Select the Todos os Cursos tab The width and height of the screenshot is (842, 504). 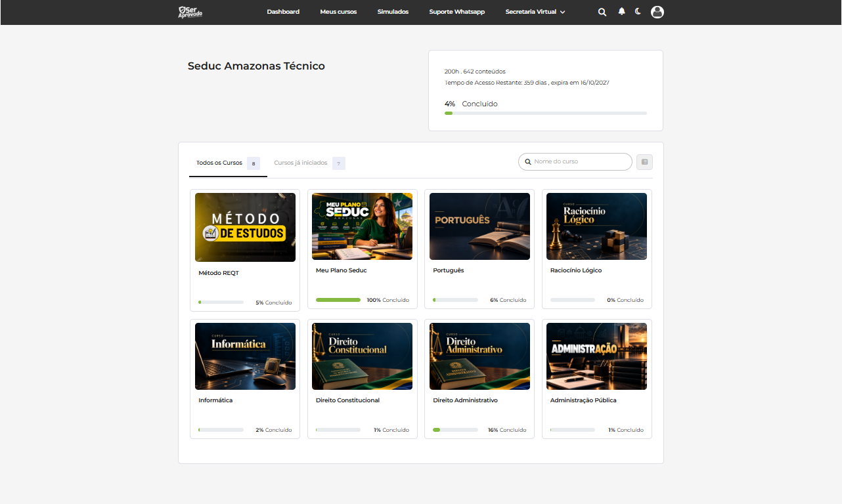pos(228,163)
